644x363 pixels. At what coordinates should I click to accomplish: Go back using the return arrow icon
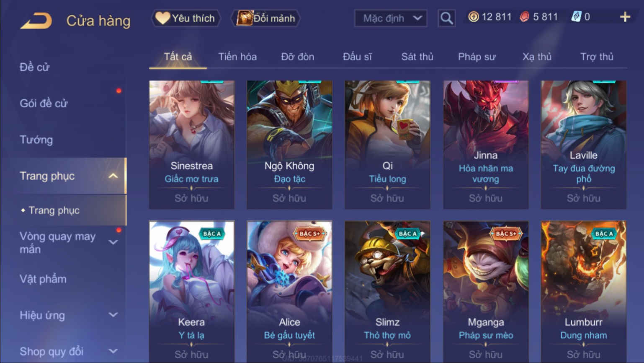36,21
